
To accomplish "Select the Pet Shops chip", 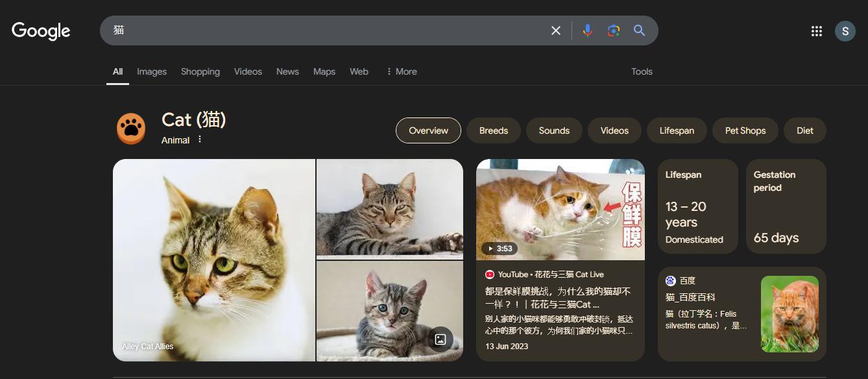I will pos(745,130).
